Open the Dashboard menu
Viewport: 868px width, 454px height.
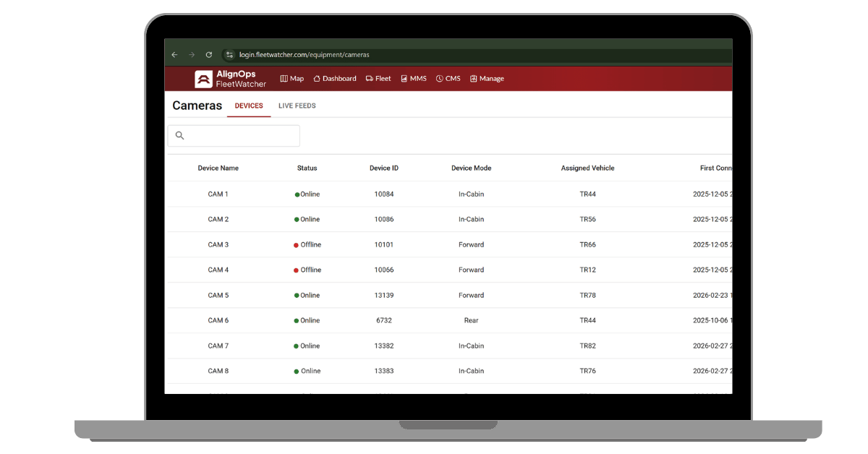[x=335, y=79]
